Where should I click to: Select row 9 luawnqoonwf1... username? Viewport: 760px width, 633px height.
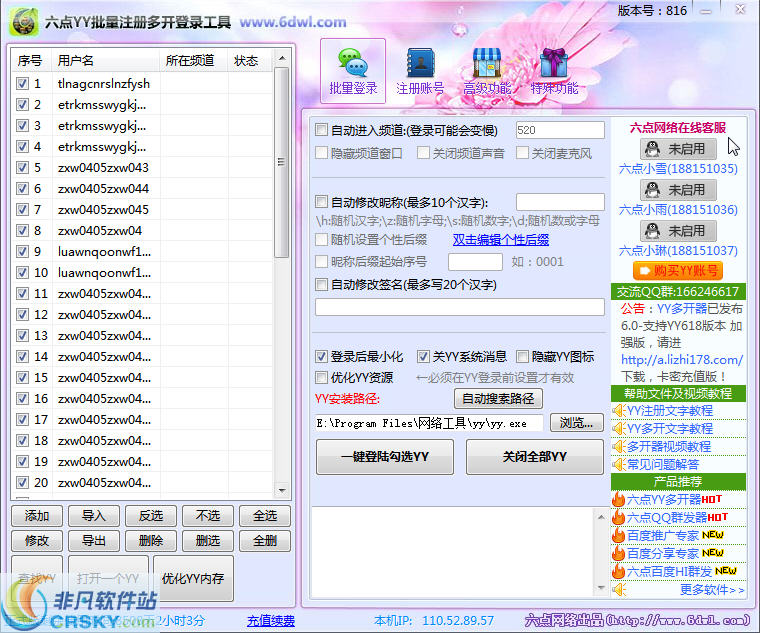click(104, 252)
